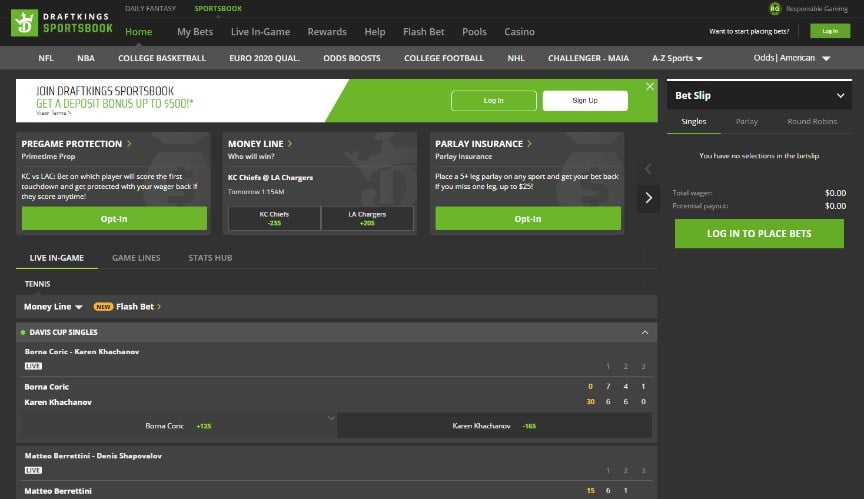Screen dimensions: 864x499
Task: Click the Potential payout $0.00 value
Action: (x=835, y=206)
